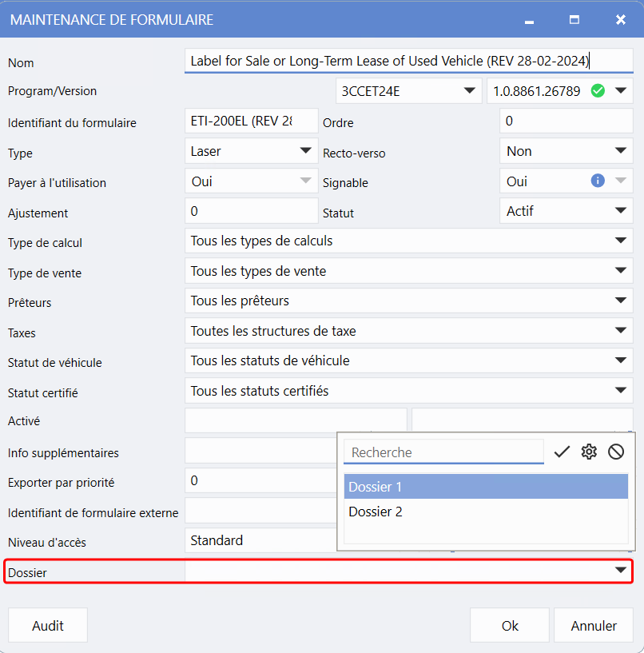Viewport: 644px width, 653px height.
Task: Minimize the Maintenance de formulaire window
Action: (x=529, y=20)
